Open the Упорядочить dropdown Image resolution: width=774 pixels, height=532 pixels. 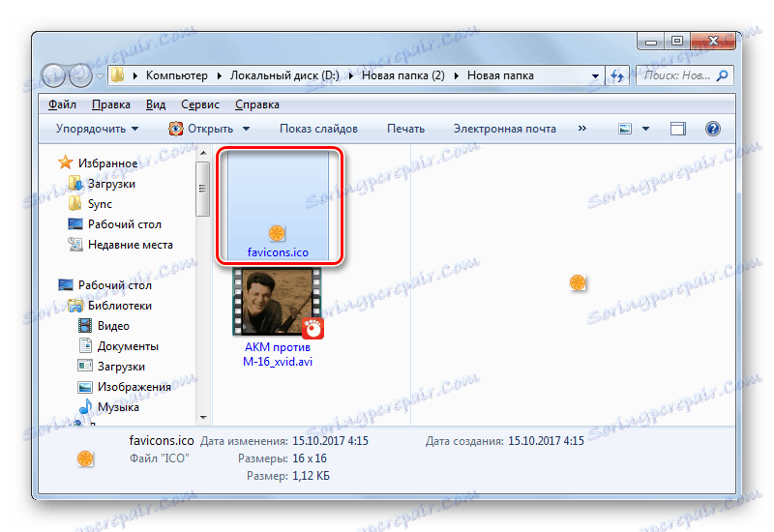pos(98,129)
